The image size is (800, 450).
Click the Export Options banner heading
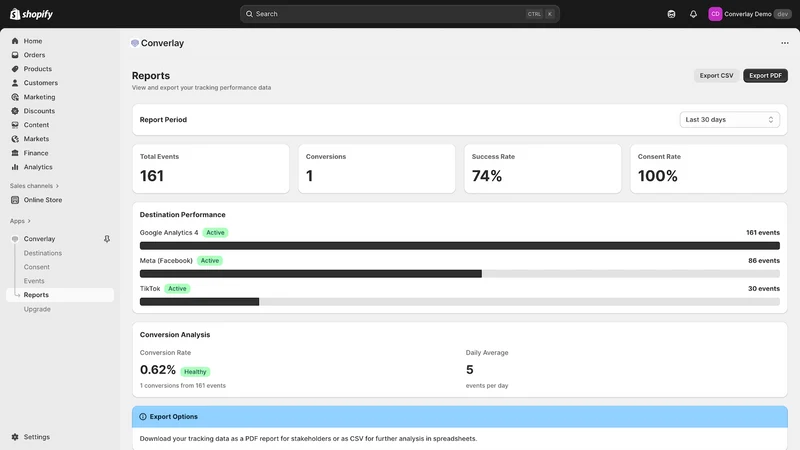(x=173, y=416)
